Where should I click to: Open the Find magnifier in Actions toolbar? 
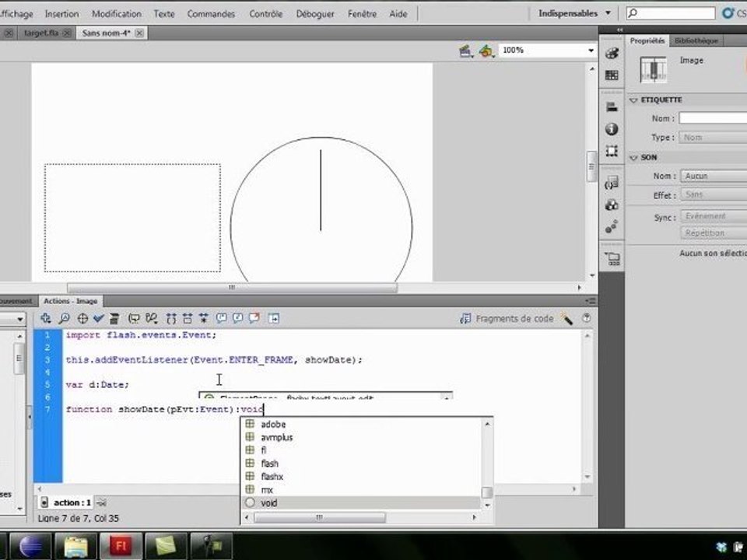coord(64,318)
